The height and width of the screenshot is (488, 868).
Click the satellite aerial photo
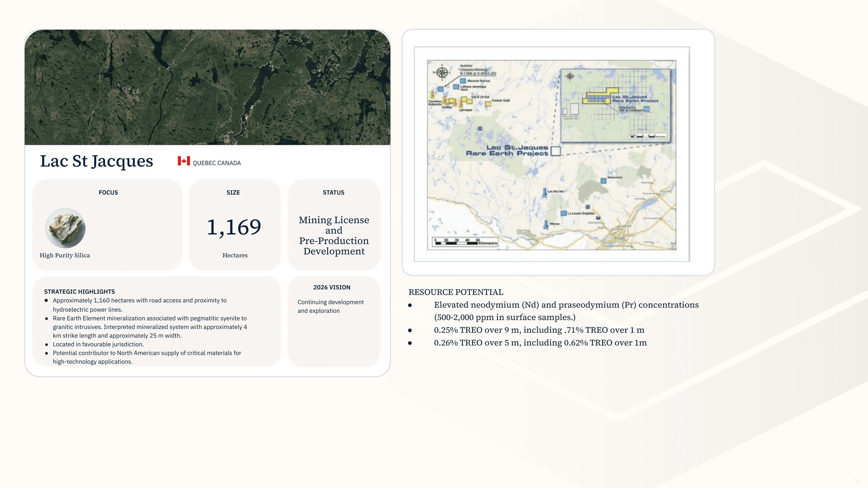tap(207, 87)
